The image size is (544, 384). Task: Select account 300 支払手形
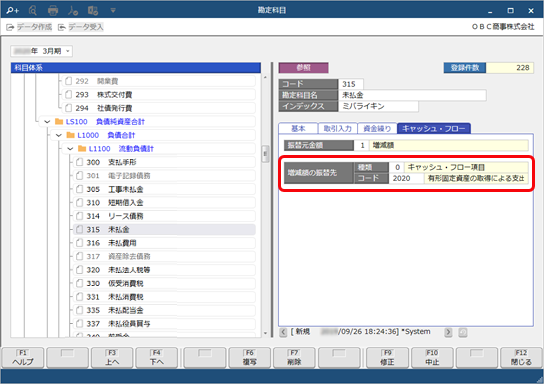(164, 162)
